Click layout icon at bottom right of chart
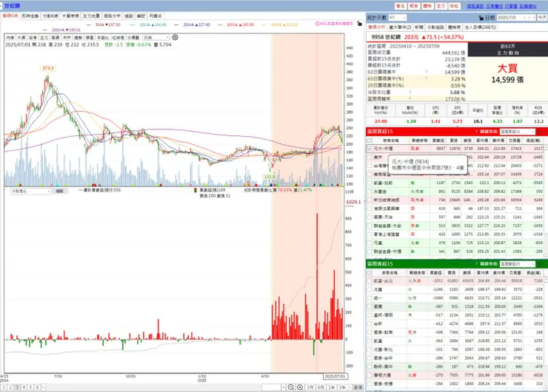 [x=358, y=387]
